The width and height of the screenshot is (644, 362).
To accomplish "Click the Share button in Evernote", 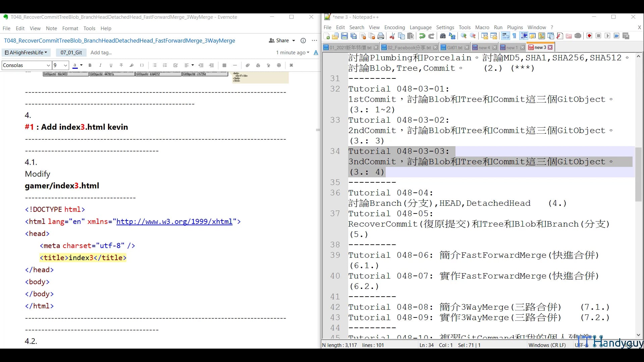I will tap(281, 40).
